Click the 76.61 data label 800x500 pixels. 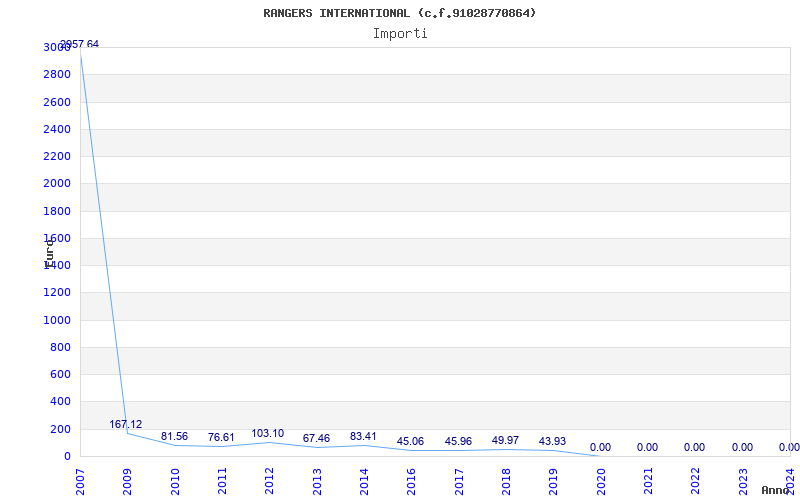tap(221, 437)
